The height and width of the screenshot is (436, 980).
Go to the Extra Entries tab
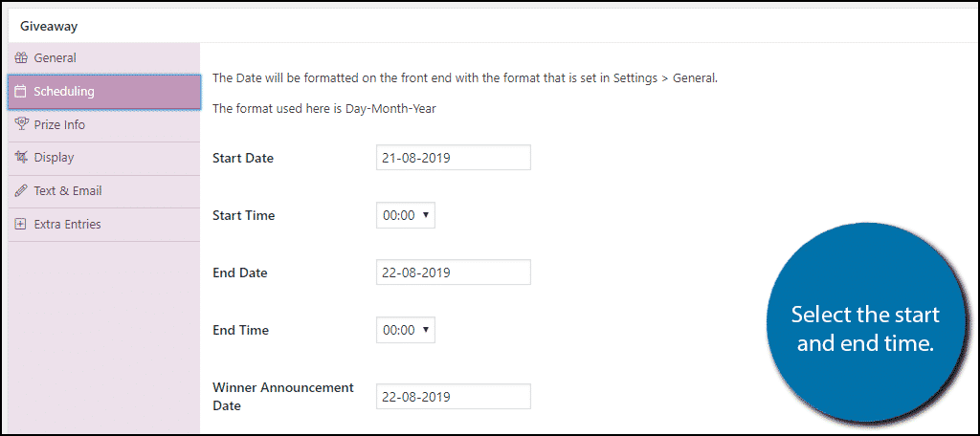tap(103, 225)
